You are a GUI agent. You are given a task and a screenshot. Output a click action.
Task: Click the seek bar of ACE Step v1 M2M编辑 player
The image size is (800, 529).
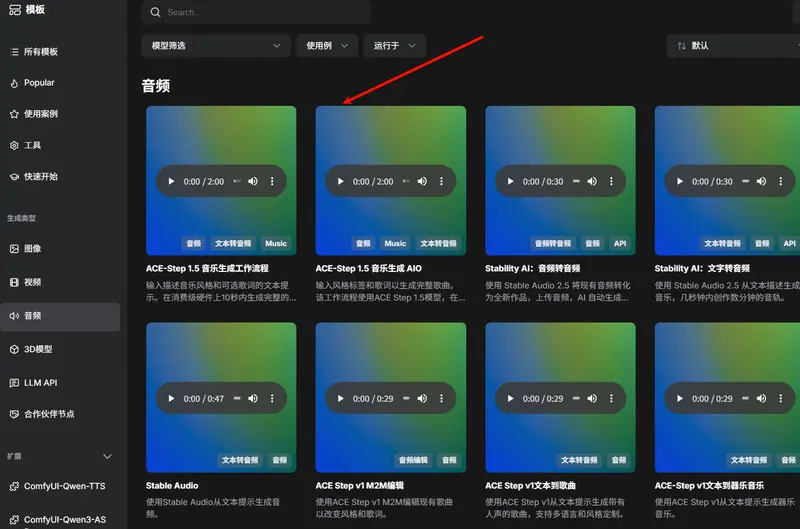point(406,398)
